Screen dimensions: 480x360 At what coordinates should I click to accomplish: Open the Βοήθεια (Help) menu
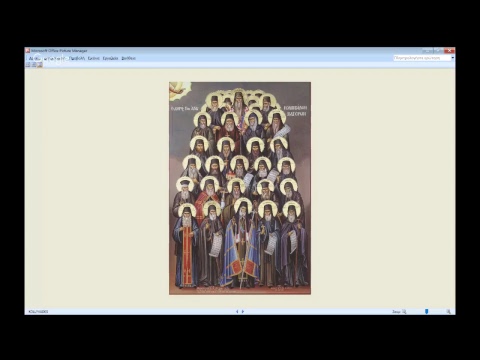coord(128,58)
